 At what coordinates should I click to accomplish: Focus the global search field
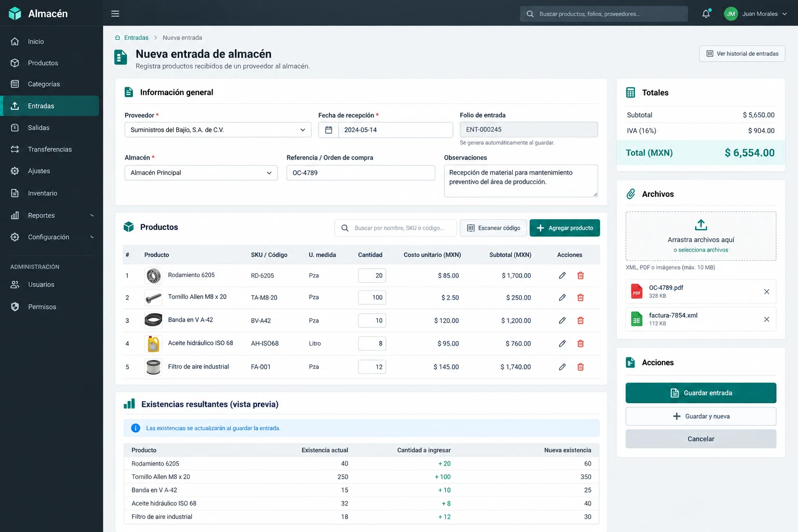click(x=604, y=14)
